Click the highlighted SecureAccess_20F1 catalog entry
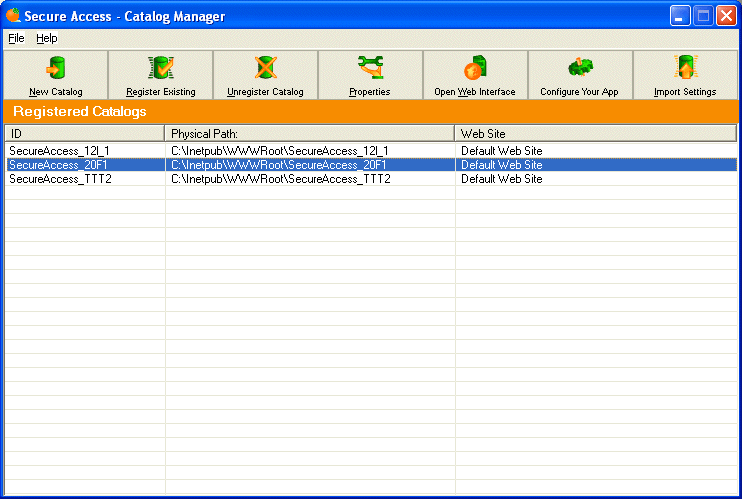742x499 pixels. pyautogui.click(x=58, y=165)
